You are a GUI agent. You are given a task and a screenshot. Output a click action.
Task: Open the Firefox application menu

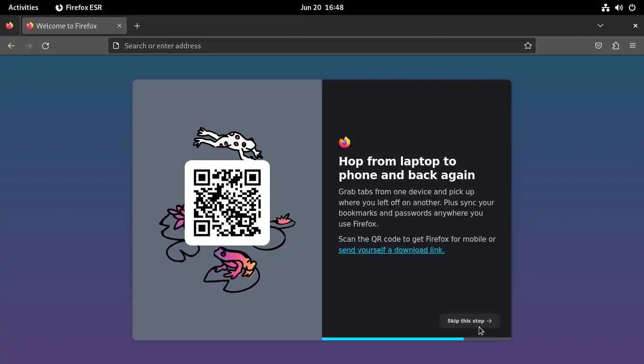633,45
